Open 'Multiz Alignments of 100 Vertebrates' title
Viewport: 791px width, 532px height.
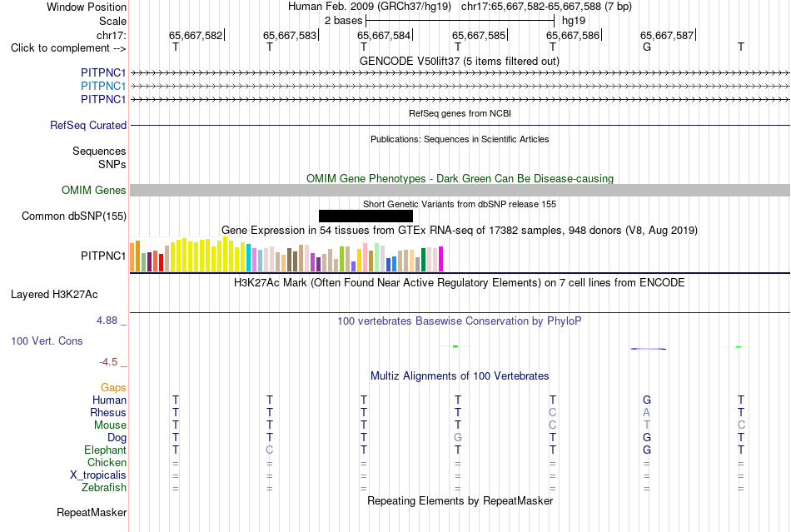460,375
